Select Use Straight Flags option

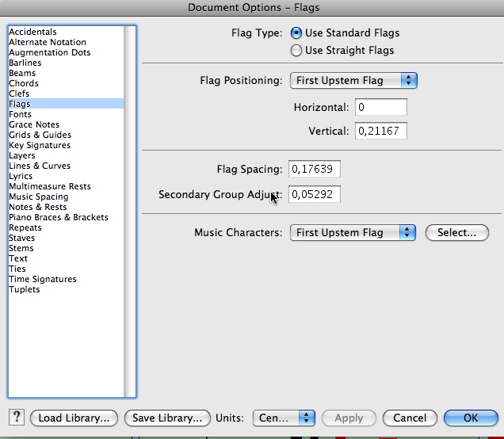click(x=296, y=51)
